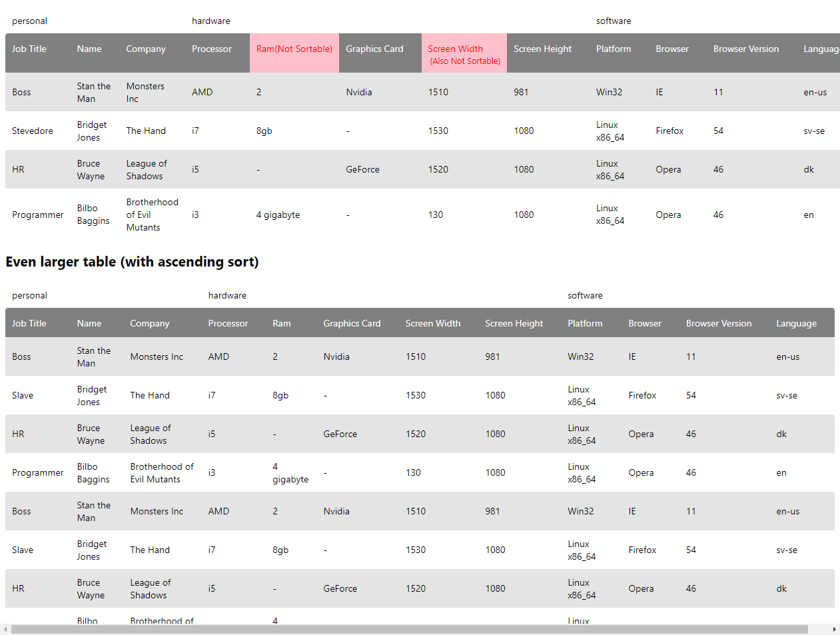This screenshot has height=635, width=840.
Task: Select the Stevedore job title cell
Action: coord(33,131)
